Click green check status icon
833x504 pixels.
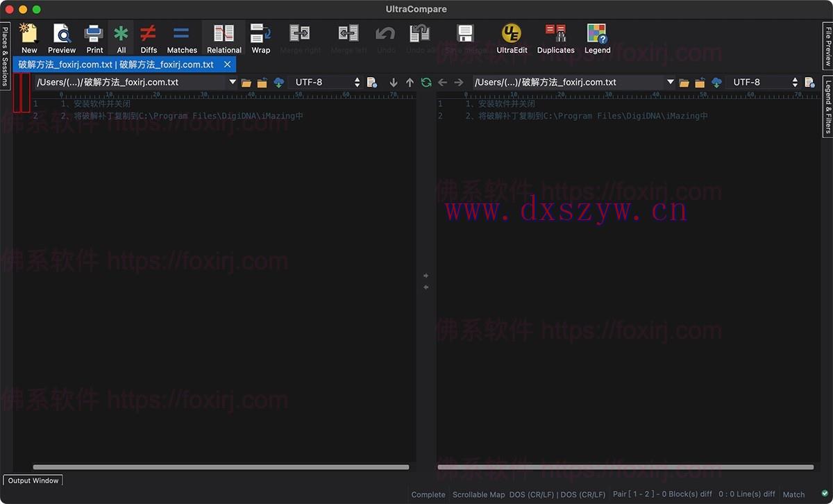(x=825, y=494)
